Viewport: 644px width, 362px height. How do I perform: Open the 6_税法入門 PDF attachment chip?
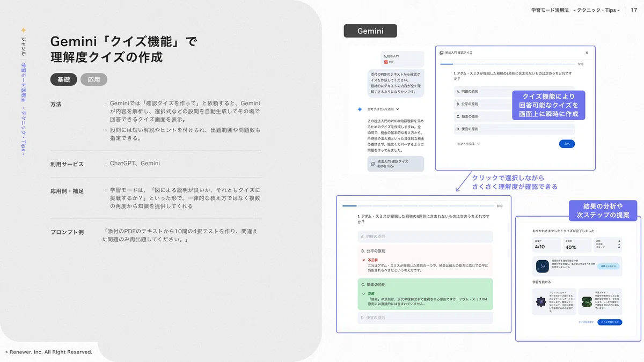[402, 59]
